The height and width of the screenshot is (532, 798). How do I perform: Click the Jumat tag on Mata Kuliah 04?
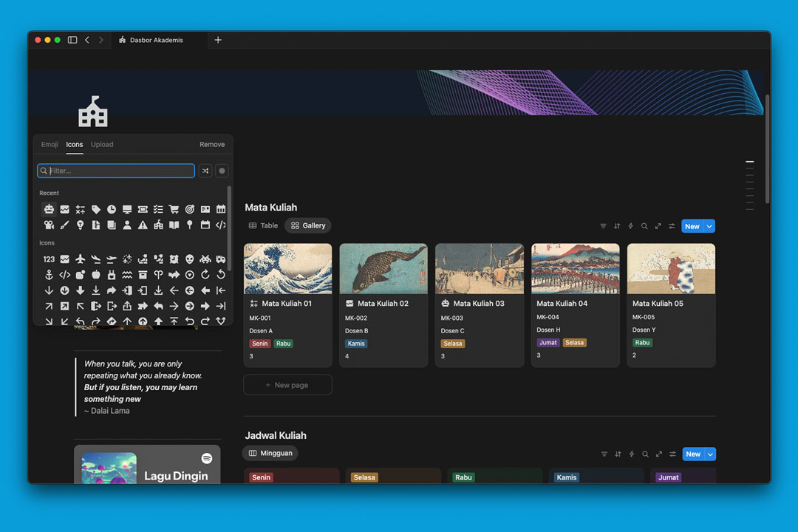click(x=548, y=343)
